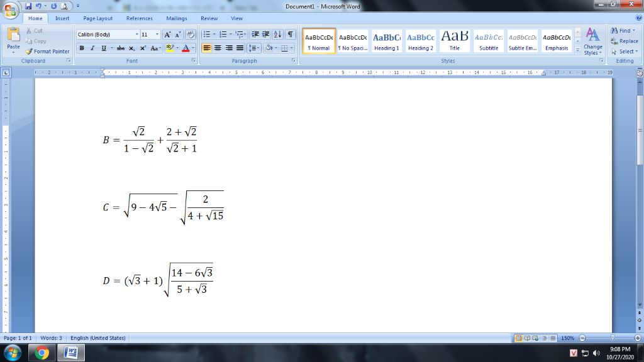Click the Office button

(10, 10)
